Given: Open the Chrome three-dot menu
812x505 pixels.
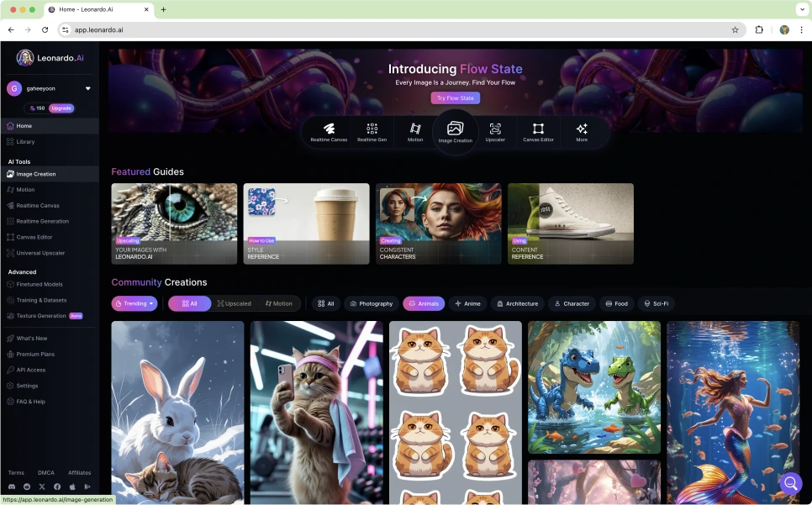Looking at the screenshot, I should [801, 30].
